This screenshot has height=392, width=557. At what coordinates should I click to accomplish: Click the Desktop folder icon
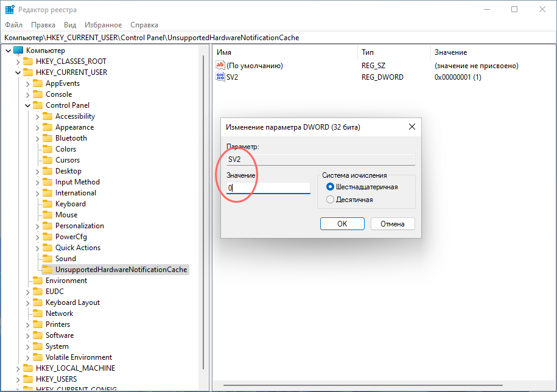pos(47,171)
